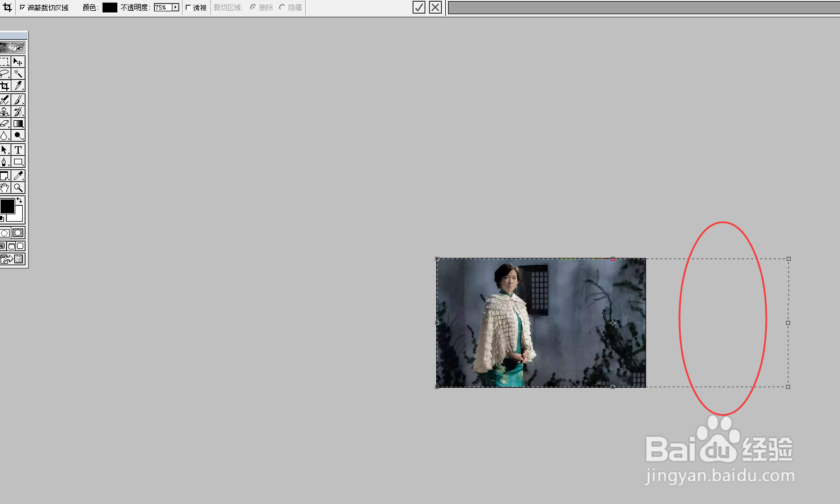Select the Notes tool
The height and width of the screenshot is (504, 840).
click(5, 176)
